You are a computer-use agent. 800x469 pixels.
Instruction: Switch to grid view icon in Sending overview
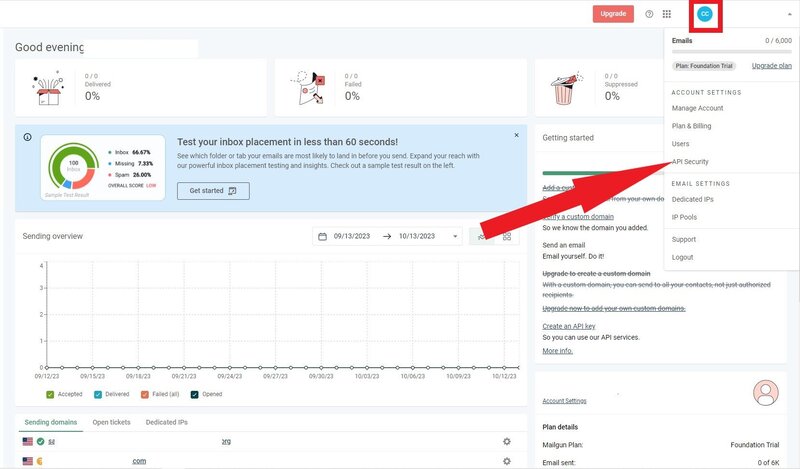pyautogui.click(x=507, y=236)
